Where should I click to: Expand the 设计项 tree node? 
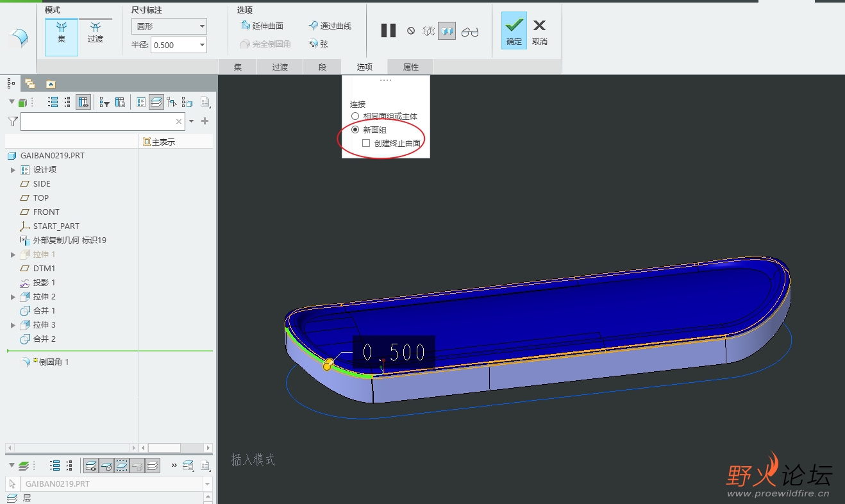click(13, 170)
